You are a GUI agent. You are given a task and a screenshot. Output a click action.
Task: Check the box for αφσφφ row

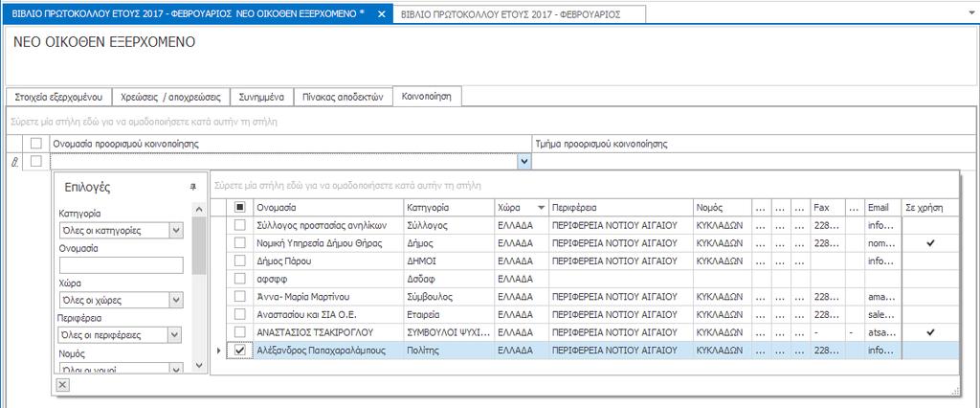coord(239,279)
